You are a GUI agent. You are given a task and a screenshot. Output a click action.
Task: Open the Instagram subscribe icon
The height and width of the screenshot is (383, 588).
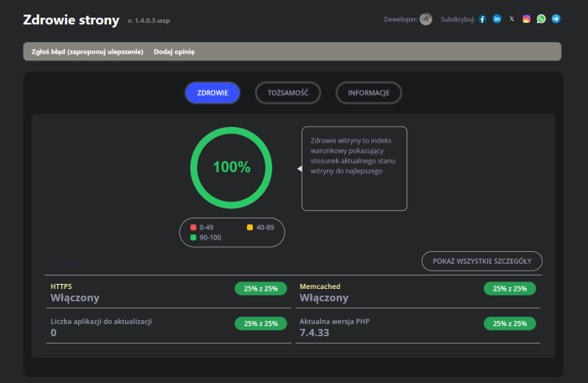tap(527, 19)
